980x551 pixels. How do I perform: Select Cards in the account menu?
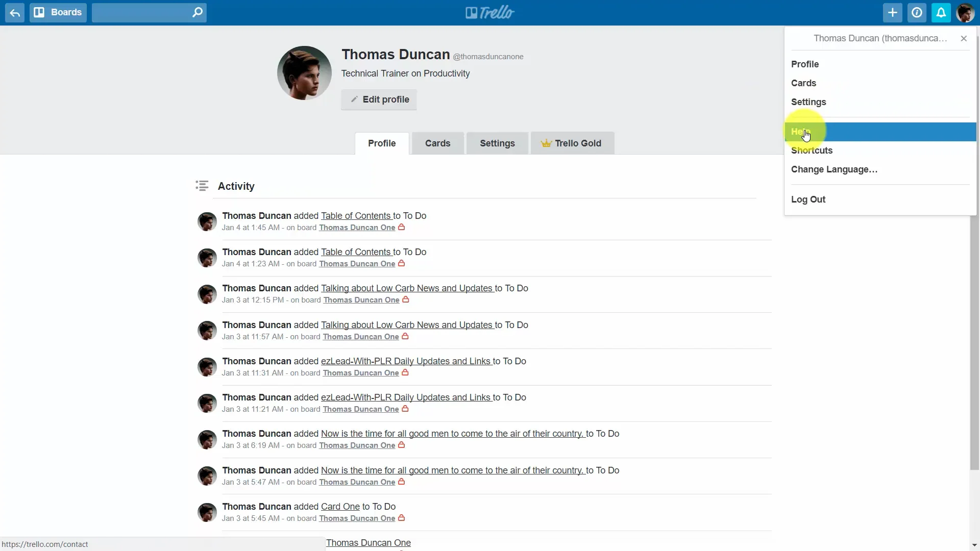pyautogui.click(x=880, y=83)
